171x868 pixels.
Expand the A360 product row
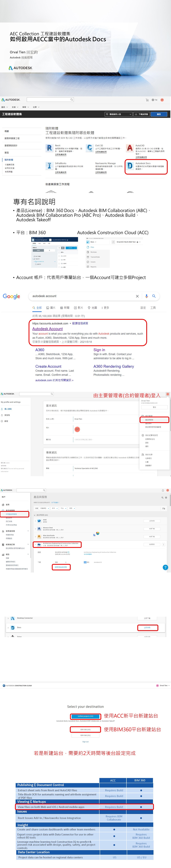pos(35,521)
